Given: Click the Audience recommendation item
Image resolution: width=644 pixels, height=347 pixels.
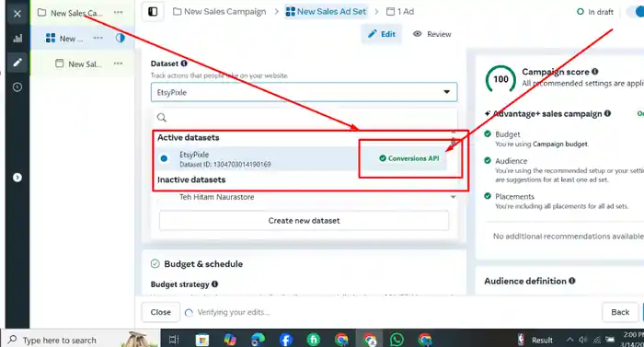Looking at the screenshot, I should 563,169.
